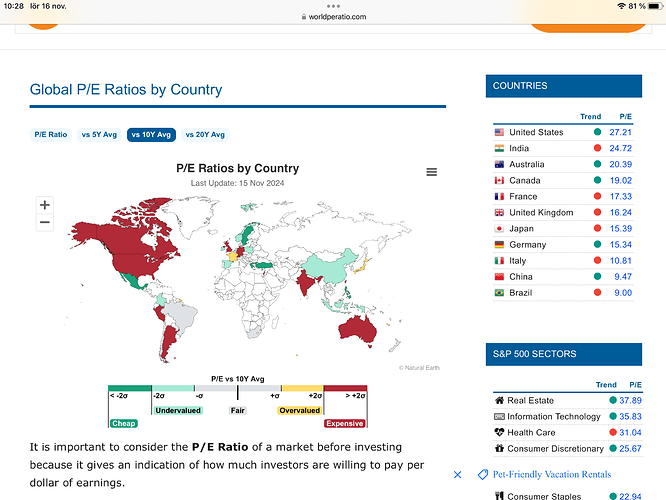666x500 pixels.
Task: Select the vs 10Y Avg view
Action: 151,135
